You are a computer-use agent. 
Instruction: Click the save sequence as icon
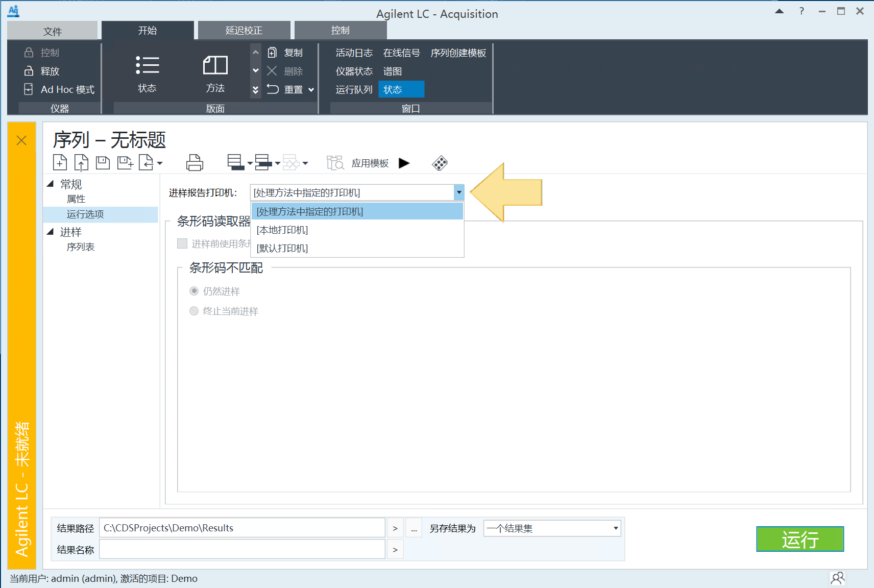click(125, 163)
